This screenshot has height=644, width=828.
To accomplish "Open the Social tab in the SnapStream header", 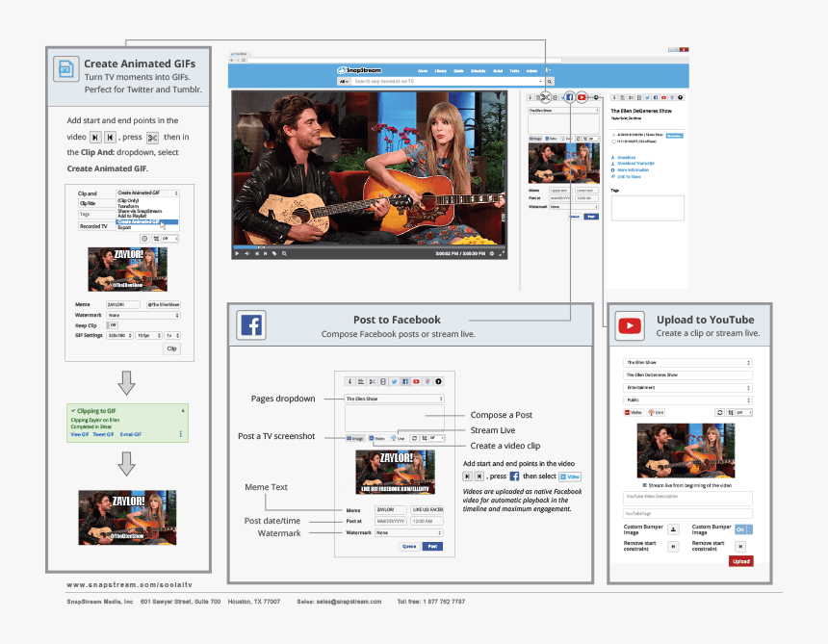I will click(498, 70).
